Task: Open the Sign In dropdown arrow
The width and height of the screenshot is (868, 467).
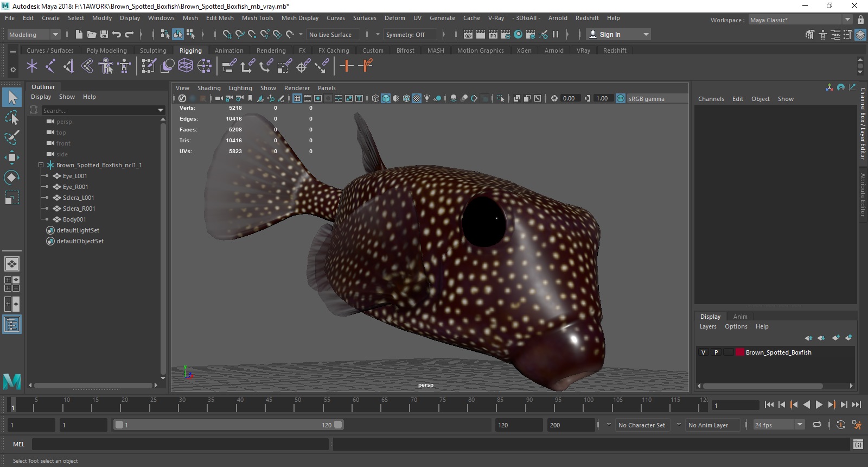Action: [x=646, y=34]
